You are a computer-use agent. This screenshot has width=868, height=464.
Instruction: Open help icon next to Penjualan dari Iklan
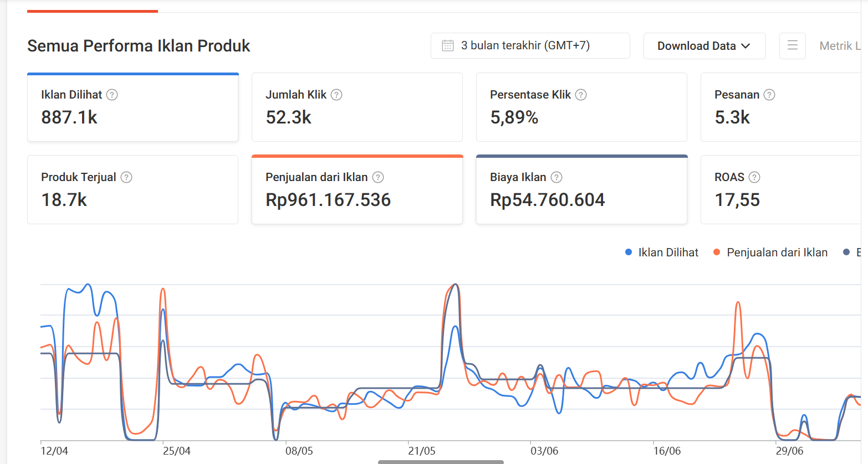[x=378, y=177]
